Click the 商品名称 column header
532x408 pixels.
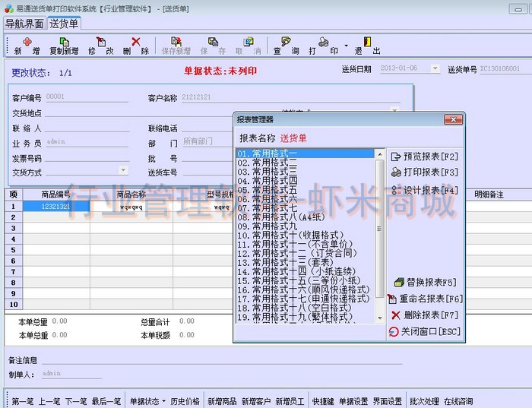(x=131, y=195)
